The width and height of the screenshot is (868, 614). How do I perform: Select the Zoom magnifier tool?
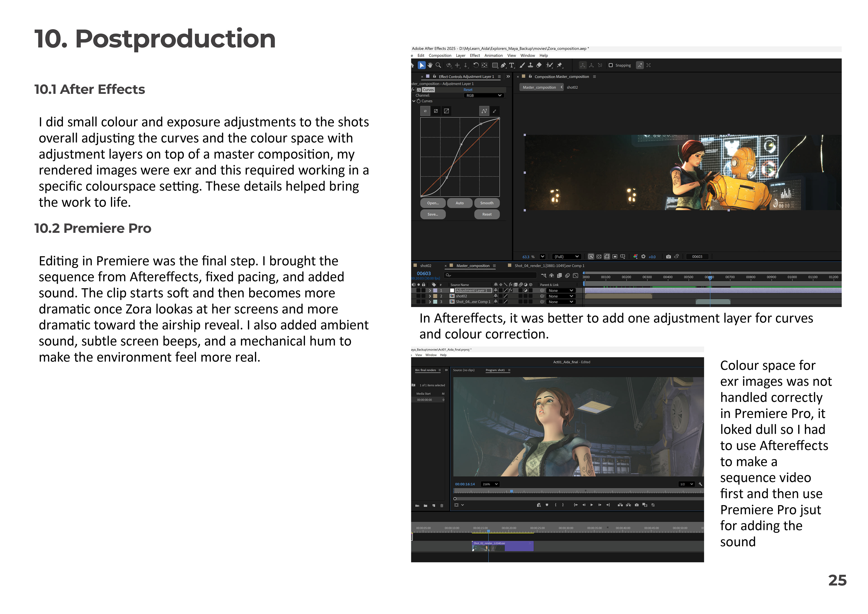pyautogui.click(x=438, y=65)
